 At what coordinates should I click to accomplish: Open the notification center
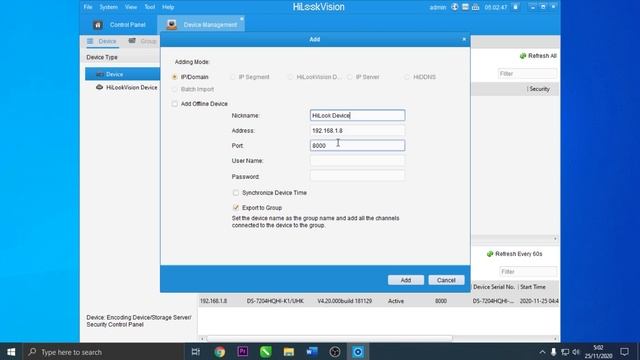pyautogui.click(x=624, y=351)
